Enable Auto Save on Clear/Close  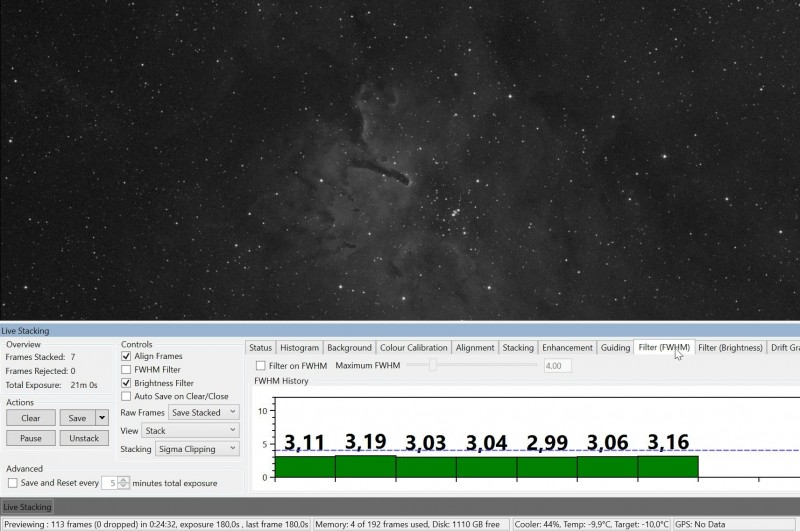[x=126, y=396]
